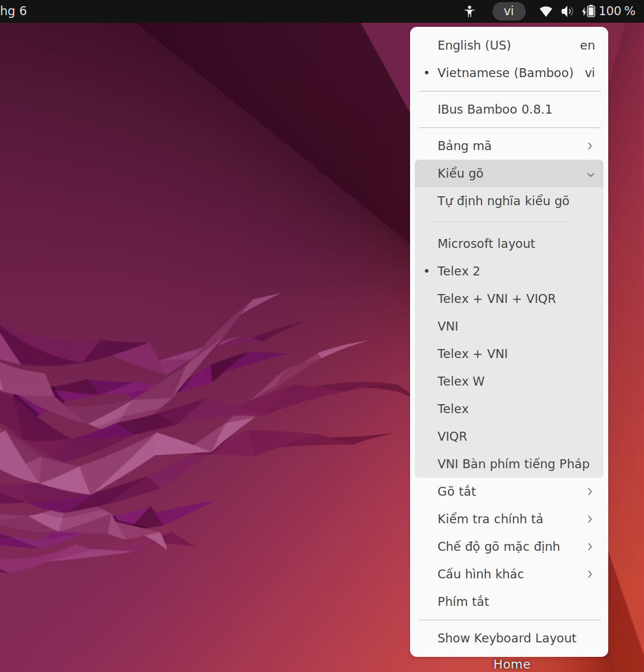Click the Wi-Fi status icon
Viewport: 644px width, 672px height.
(546, 11)
